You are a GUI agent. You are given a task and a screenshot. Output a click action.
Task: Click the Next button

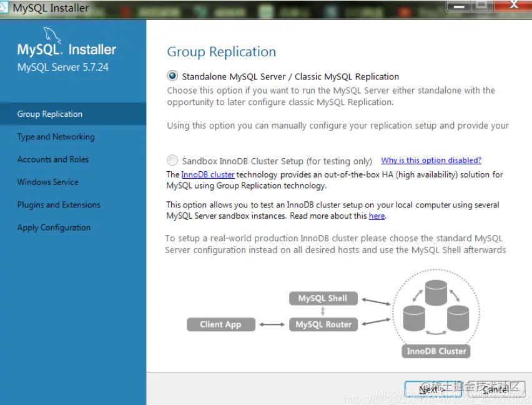(x=433, y=389)
